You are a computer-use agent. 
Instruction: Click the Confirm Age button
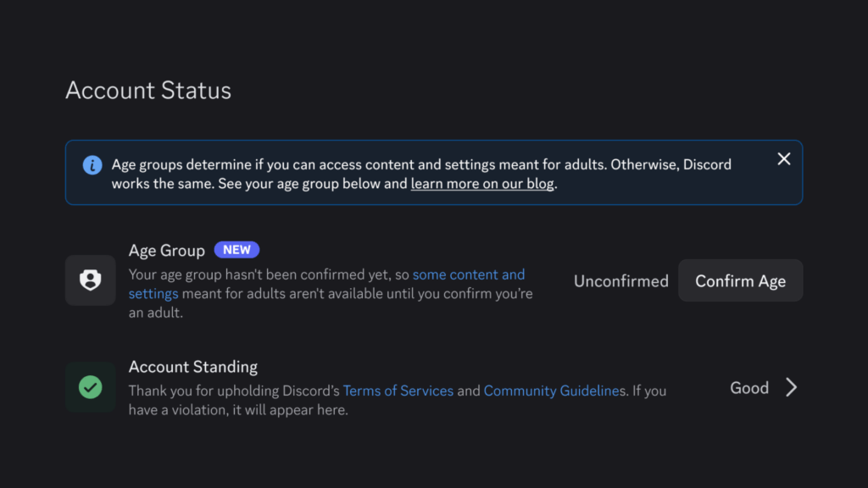click(x=741, y=280)
